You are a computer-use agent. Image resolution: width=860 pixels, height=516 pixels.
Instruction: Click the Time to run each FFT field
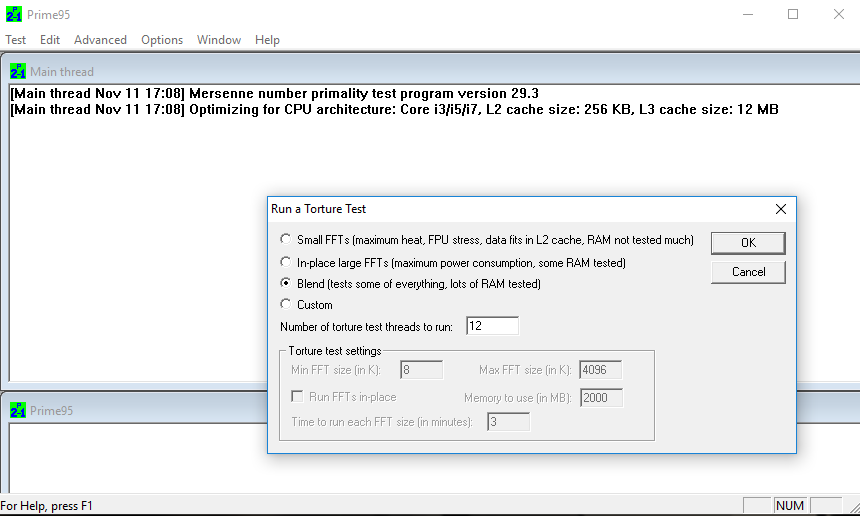click(x=508, y=422)
